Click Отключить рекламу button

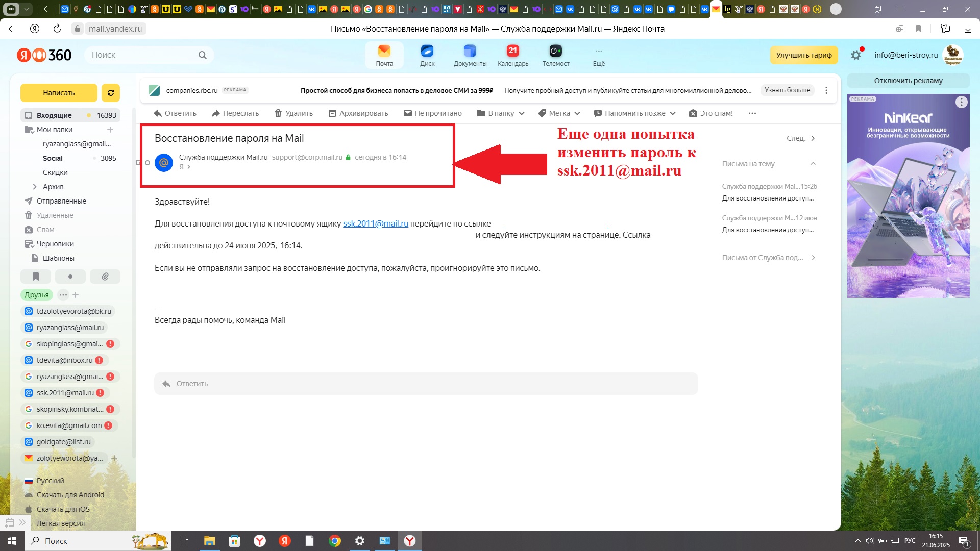click(909, 81)
